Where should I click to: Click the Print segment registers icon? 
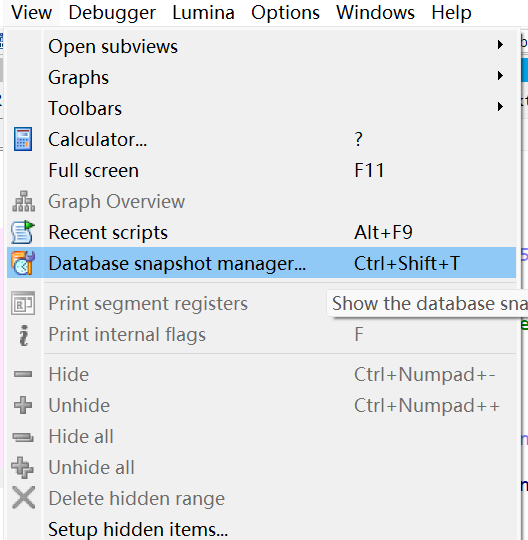pyautogui.click(x=23, y=303)
